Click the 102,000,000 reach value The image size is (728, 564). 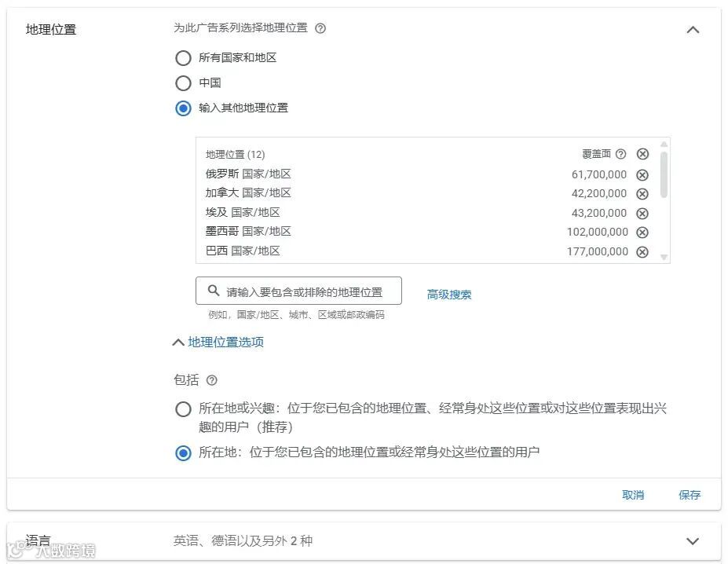click(597, 232)
